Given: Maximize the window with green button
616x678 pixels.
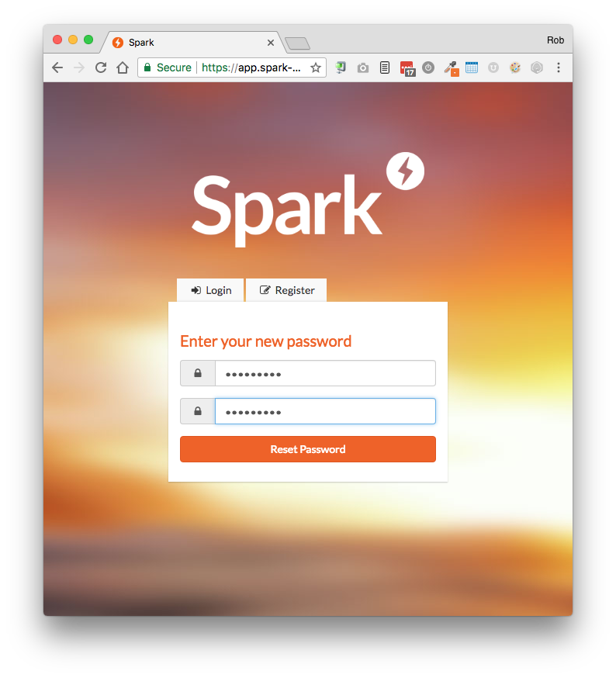Looking at the screenshot, I should [x=88, y=40].
